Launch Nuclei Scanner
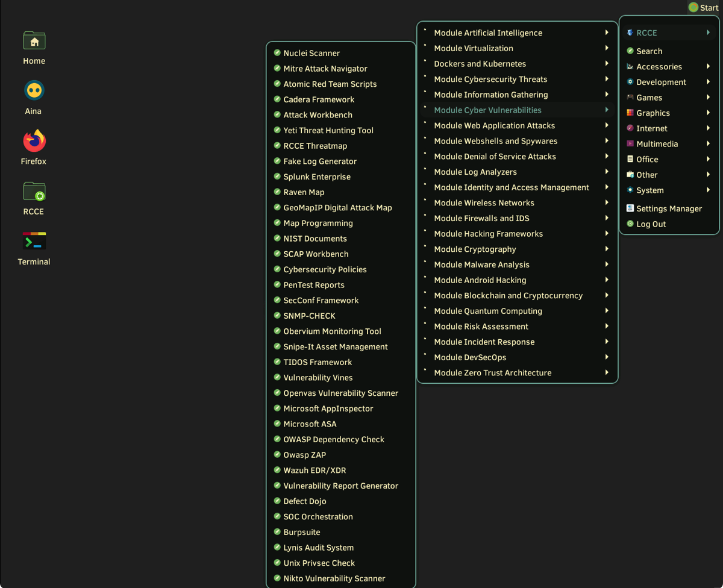 click(311, 53)
